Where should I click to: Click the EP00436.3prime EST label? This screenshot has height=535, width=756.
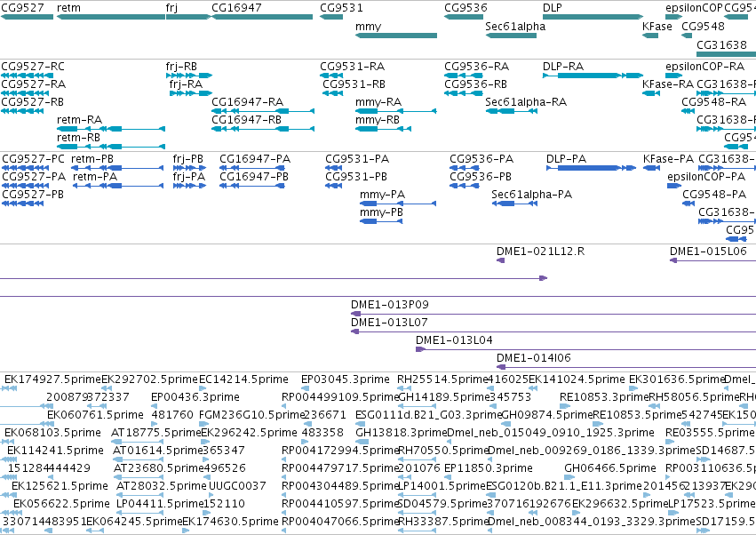coord(195,397)
